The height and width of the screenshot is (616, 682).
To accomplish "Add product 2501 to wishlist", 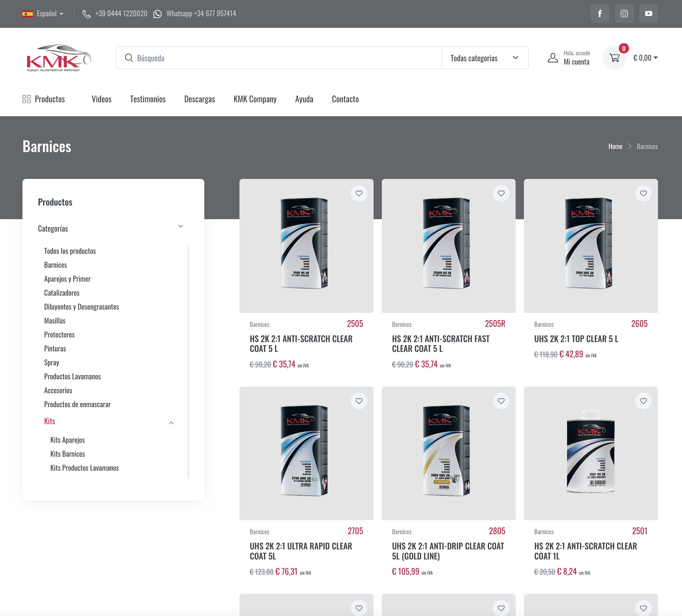I will [643, 401].
